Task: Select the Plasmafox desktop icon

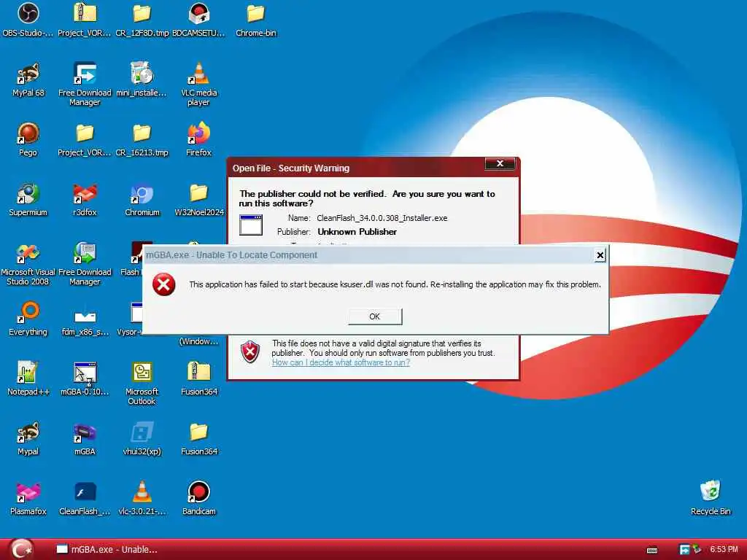Action: coord(28,498)
